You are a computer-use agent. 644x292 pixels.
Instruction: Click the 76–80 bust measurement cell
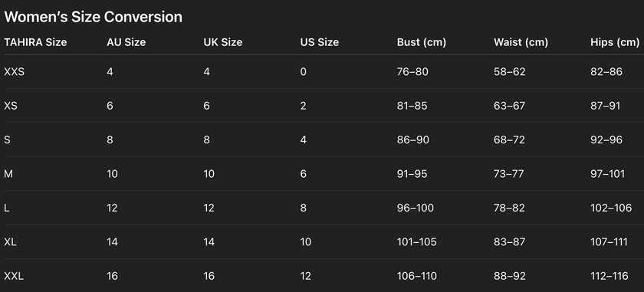[x=412, y=72]
